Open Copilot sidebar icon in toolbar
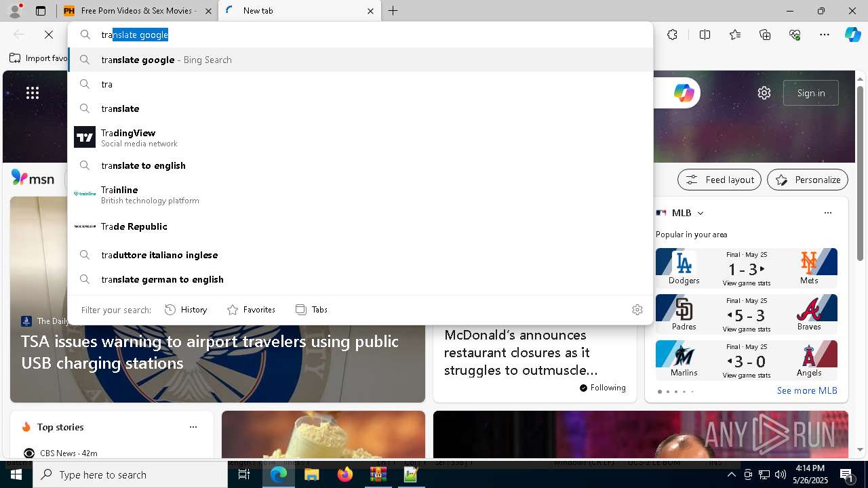This screenshot has width=868, height=488. tap(852, 35)
